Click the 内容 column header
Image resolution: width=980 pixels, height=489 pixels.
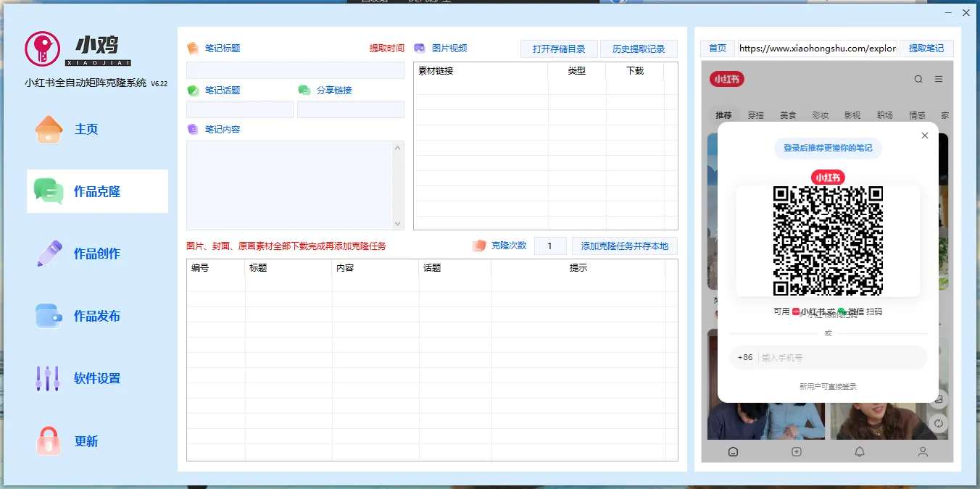coord(375,268)
